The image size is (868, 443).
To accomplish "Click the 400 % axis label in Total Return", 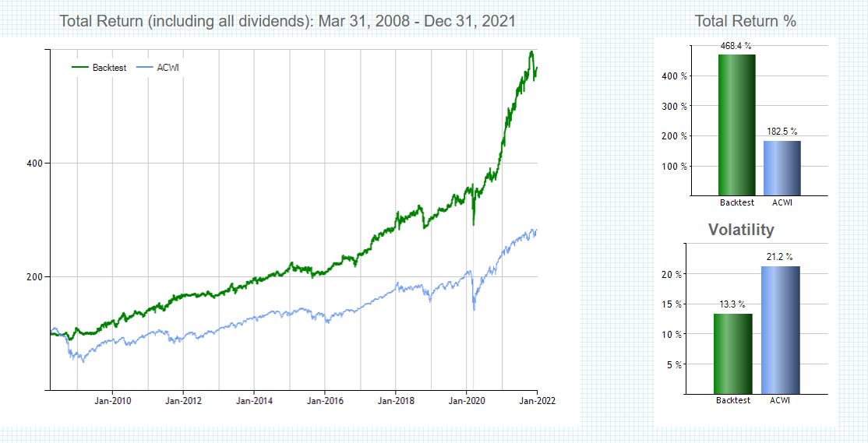I will [x=676, y=76].
